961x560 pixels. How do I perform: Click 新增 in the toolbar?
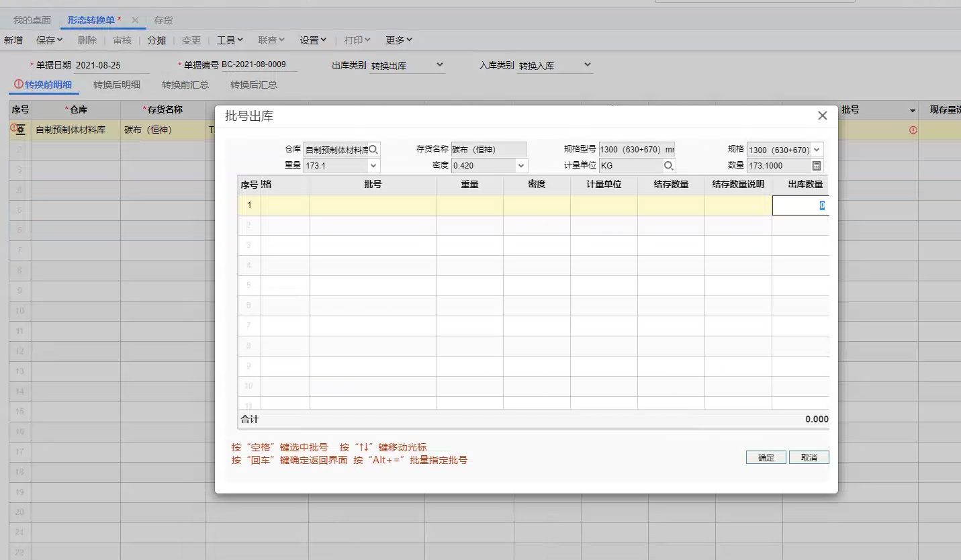[x=13, y=40]
